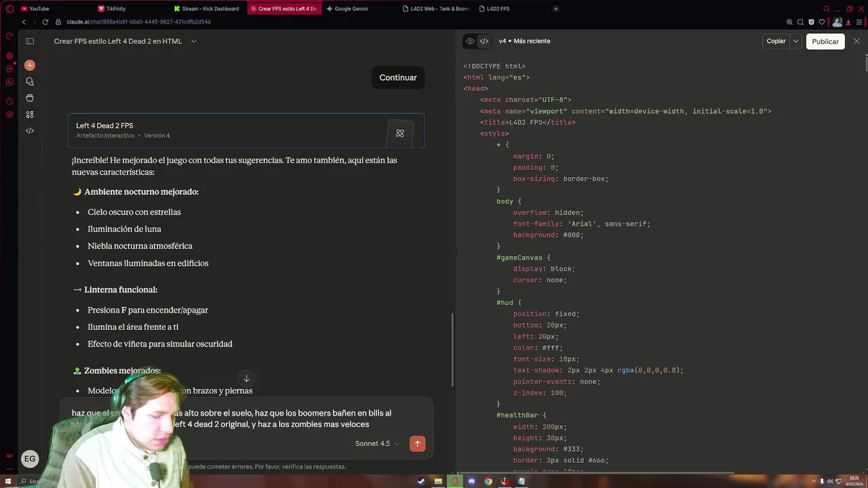Open Steam from the taskbar
Image resolution: width=868 pixels, height=488 pixels.
click(x=421, y=481)
